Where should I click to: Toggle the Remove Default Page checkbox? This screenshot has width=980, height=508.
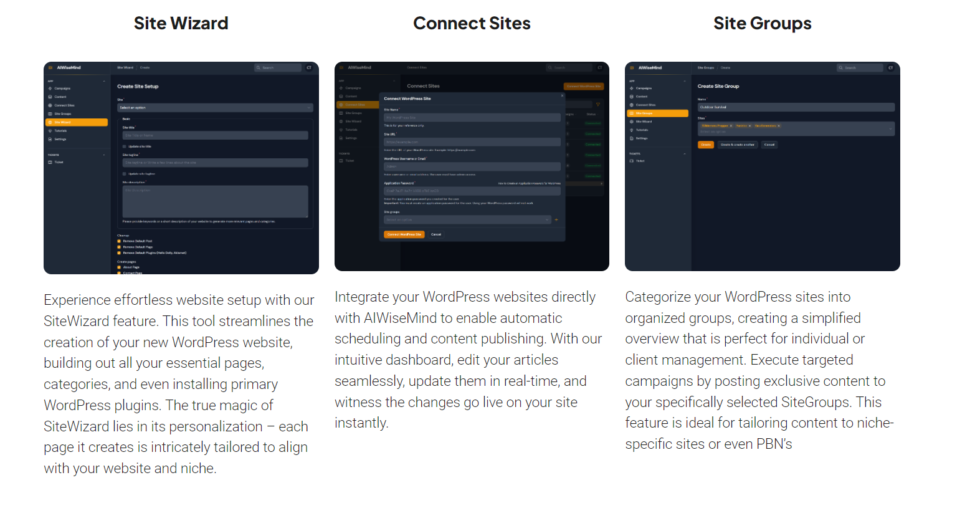(x=119, y=247)
